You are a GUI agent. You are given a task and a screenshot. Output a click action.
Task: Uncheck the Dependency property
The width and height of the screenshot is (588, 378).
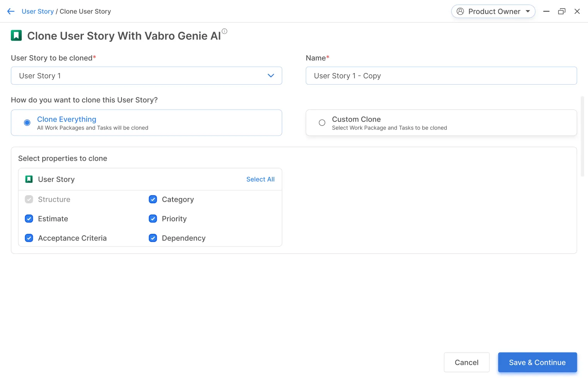point(153,238)
